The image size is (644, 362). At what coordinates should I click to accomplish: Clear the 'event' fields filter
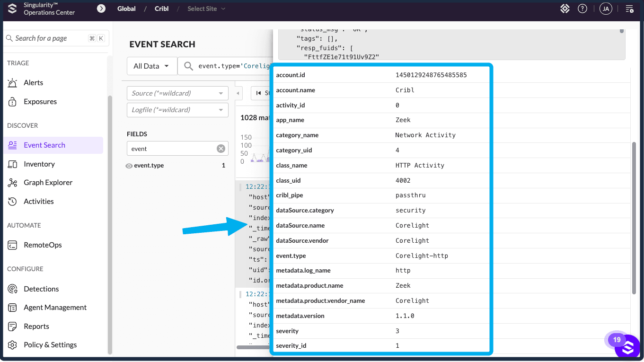pyautogui.click(x=221, y=149)
